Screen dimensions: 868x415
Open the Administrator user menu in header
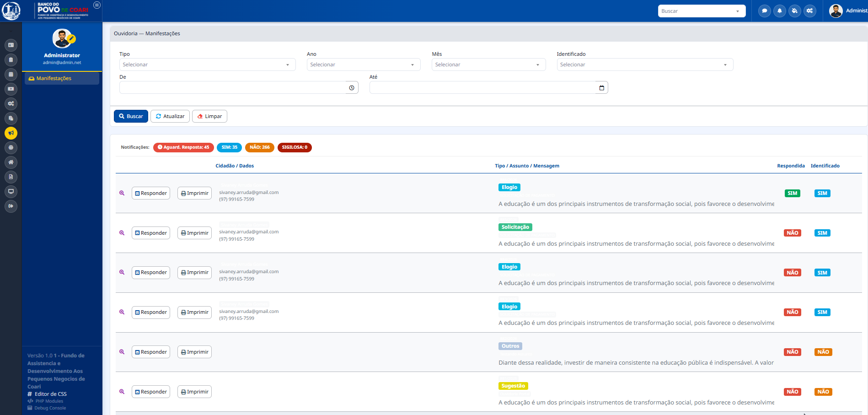pyautogui.click(x=849, y=11)
